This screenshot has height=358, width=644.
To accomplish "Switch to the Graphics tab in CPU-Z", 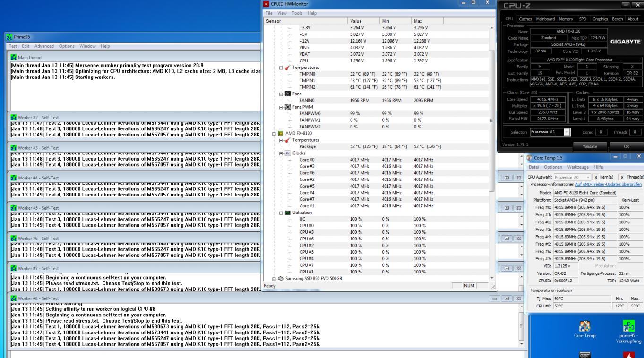I will pyautogui.click(x=600, y=19).
